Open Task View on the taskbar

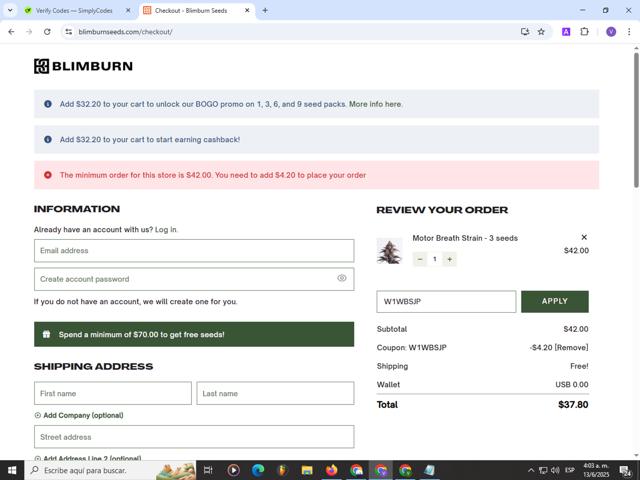coord(208,470)
